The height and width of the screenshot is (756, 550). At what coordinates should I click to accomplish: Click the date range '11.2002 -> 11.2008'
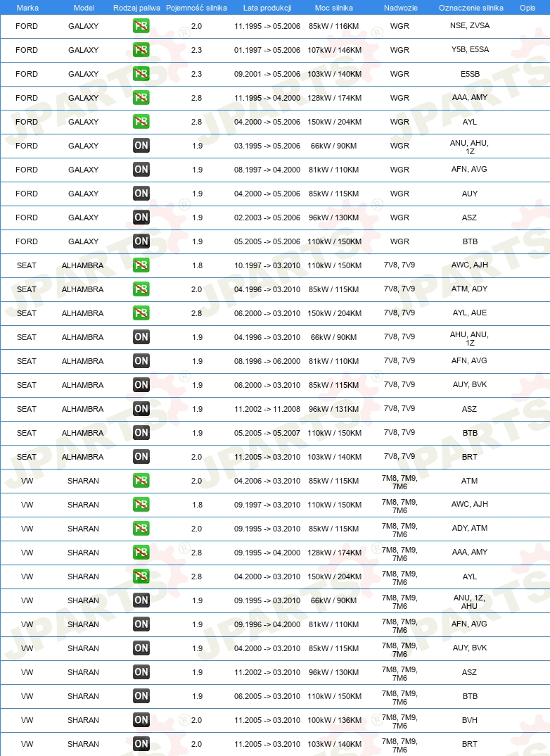[x=267, y=409]
